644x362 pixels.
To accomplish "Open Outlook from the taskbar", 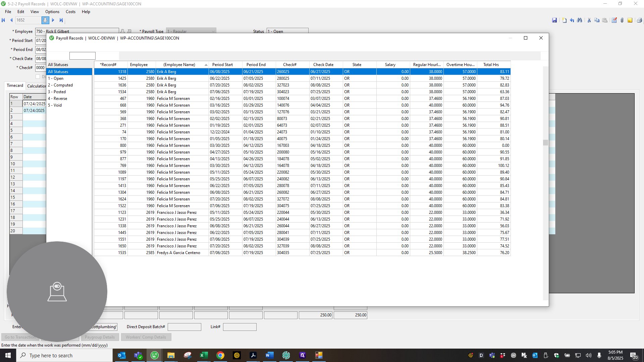I will (121, 355).
